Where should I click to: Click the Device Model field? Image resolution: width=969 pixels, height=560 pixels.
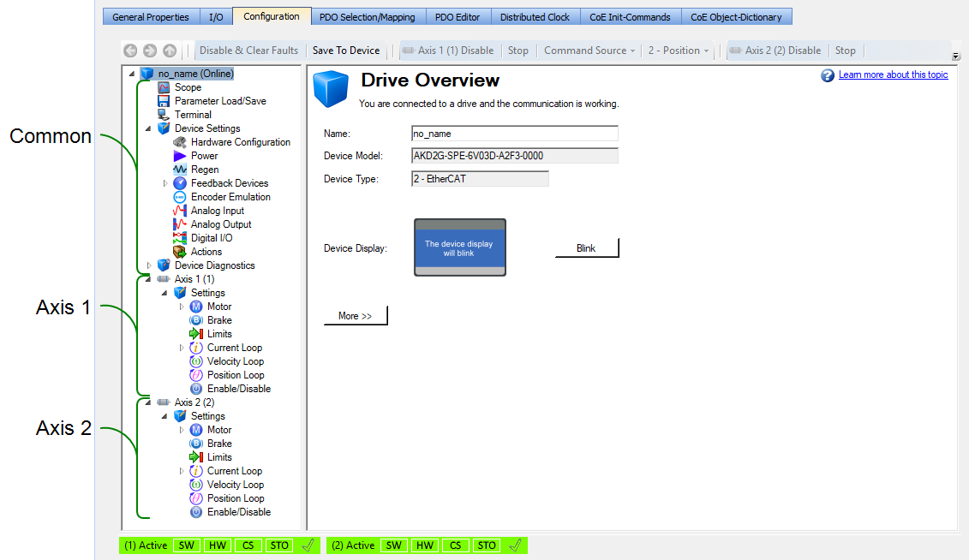point(515,156)
